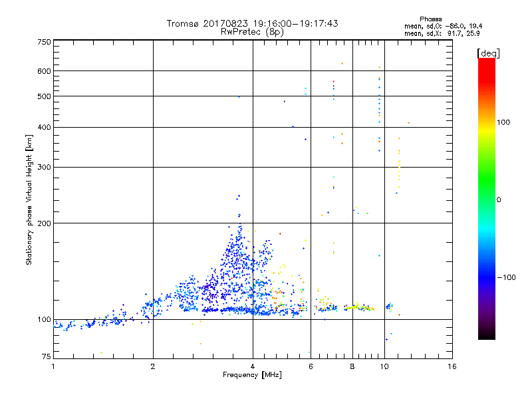This screenshot has height=399, width=532.
Task: Click the y-axis tick label '200'
Action: click(x=44, y=223)
